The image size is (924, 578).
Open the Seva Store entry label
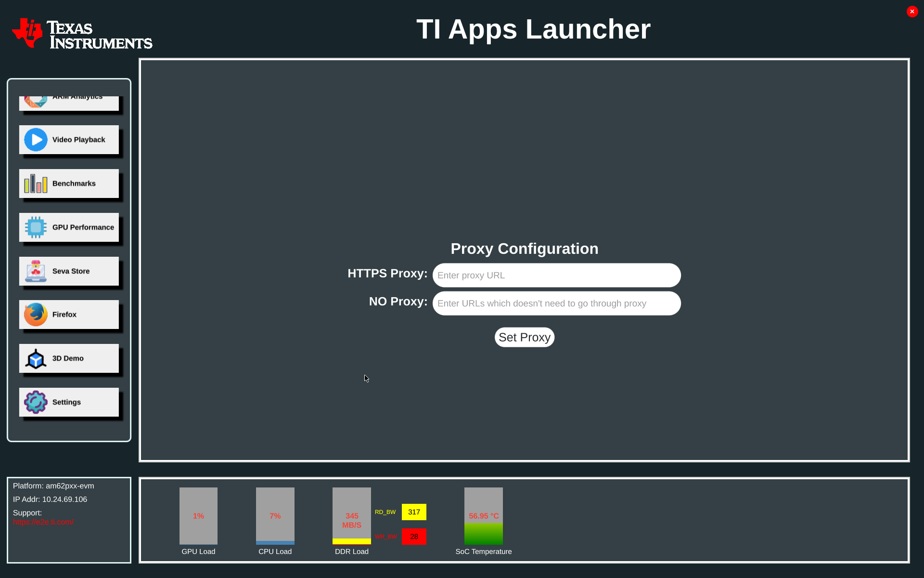click(x=71, y=271)
